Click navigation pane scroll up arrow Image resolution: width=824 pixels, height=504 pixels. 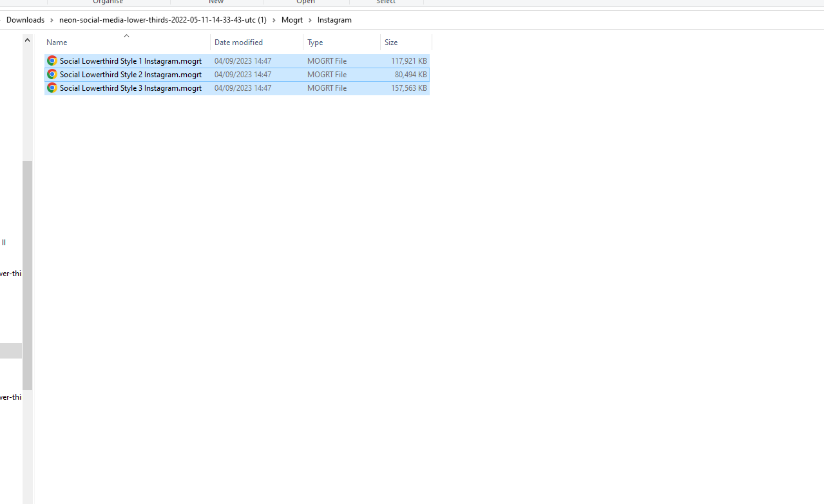point(27,41)
